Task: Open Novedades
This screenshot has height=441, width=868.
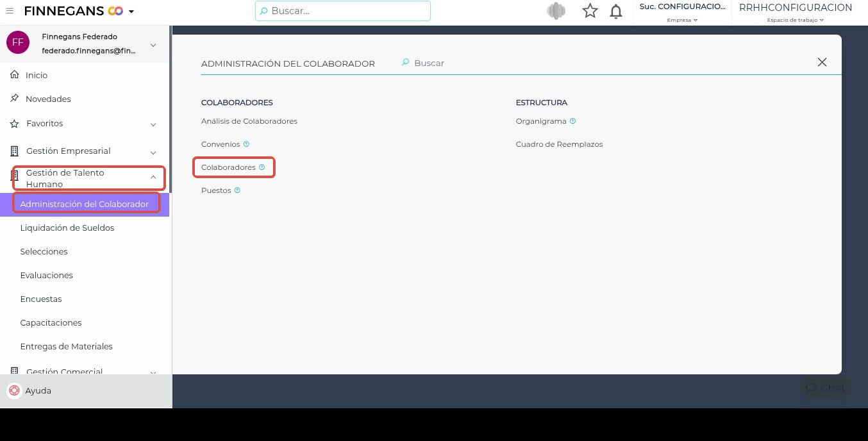Action: (x=48, y=99)
